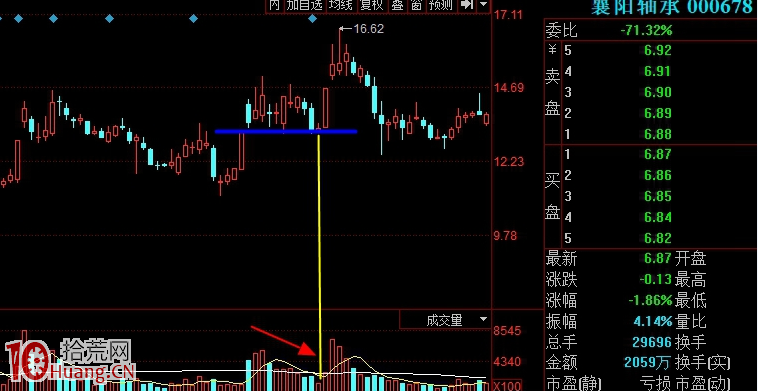Click the 委比 value -71.32%
The width and height of the screenshot is (758, 391).
coord(646,30)
